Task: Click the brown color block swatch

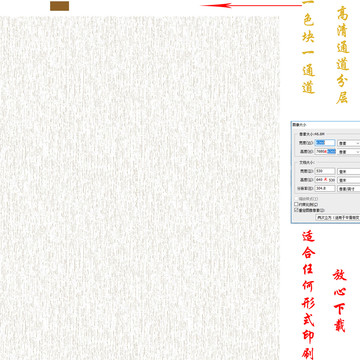Action: pos(60,6)
